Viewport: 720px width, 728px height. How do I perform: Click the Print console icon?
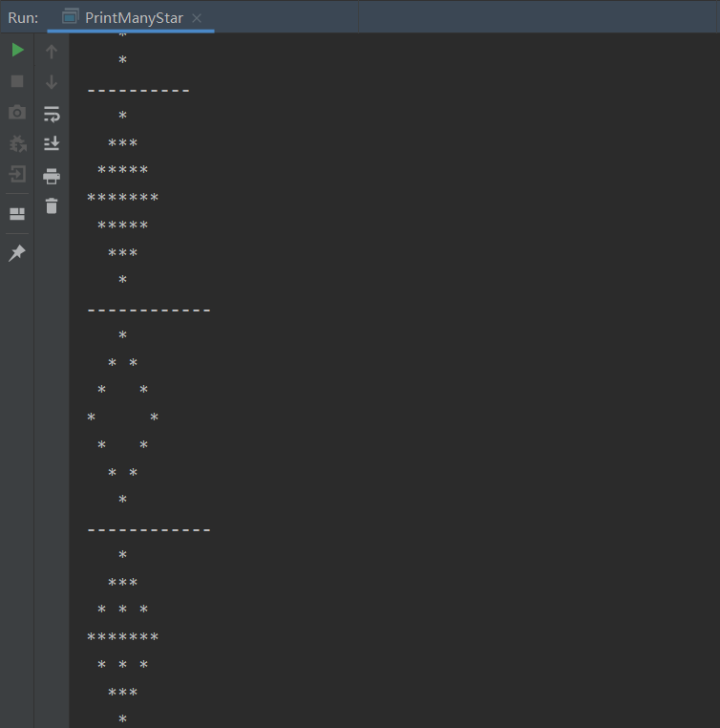(52, 177)
